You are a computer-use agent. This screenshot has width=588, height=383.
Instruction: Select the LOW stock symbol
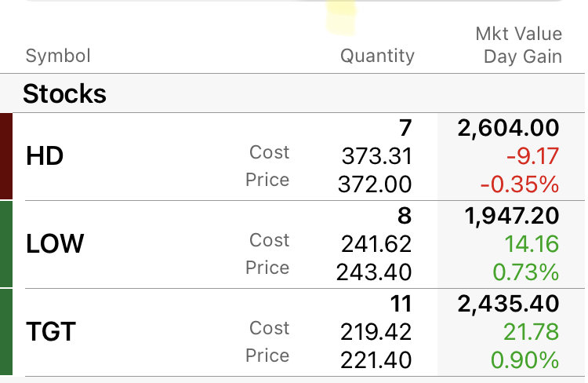coord(55,244)
